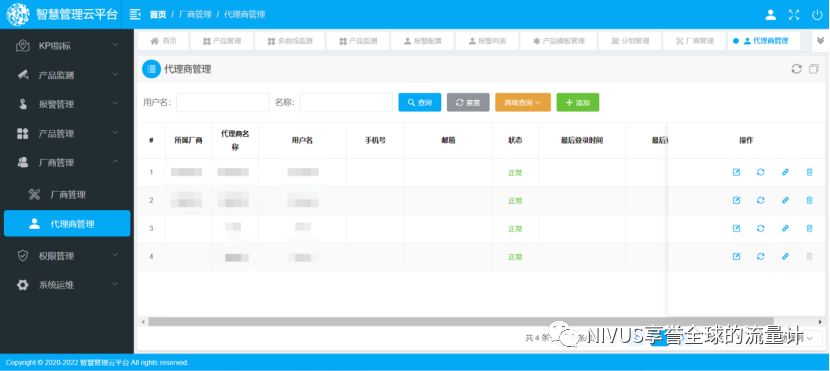This screenshot has height=371, width=830.
Task: Expand the 产品管理 sidebar menu
Action: [68, 133]
